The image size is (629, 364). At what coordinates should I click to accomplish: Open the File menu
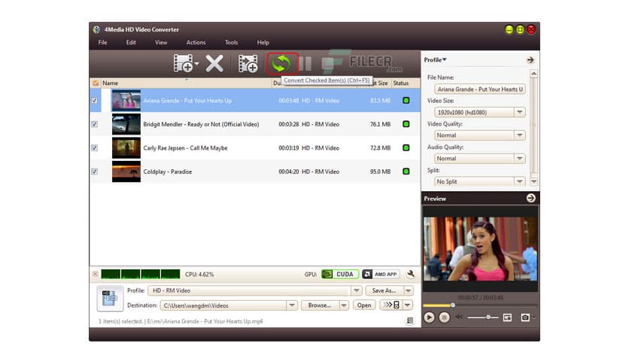(102, 43)
